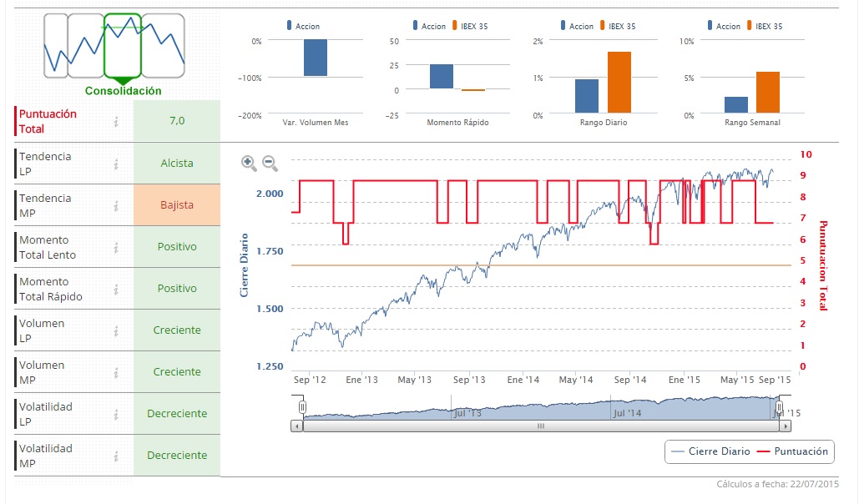
Task: Toggle Puntuación series in chart legend
Action: coord(793,451)
